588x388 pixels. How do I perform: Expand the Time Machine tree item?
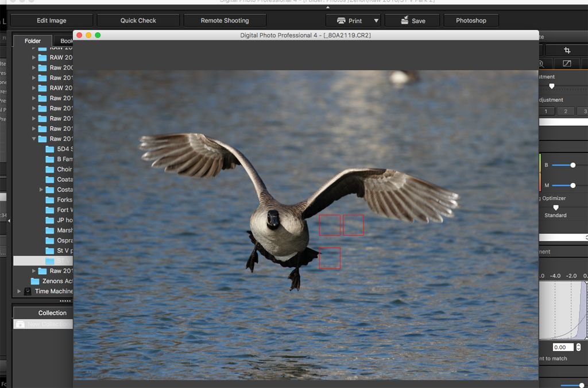[x=19, y=291]
